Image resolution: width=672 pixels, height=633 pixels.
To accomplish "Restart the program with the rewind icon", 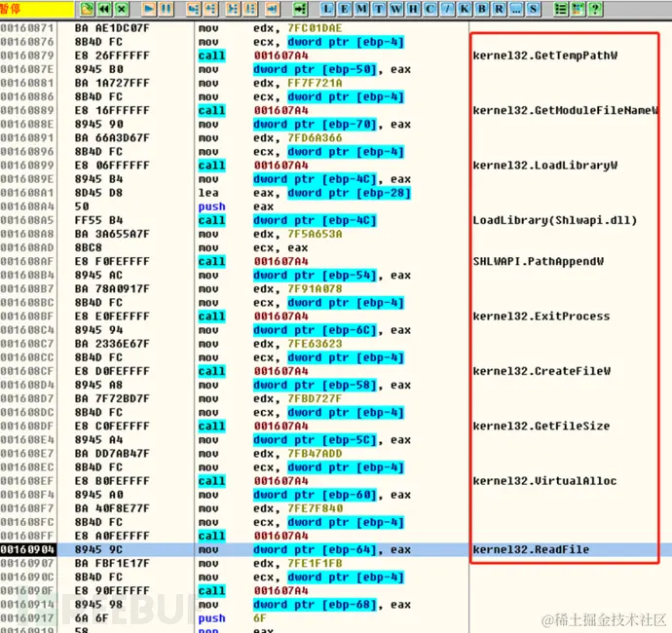I will coord(104,9).
